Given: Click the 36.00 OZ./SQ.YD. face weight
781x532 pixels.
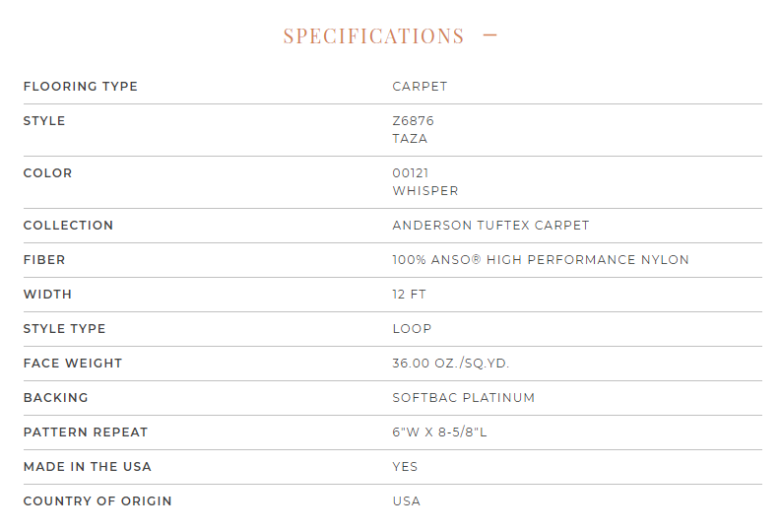Looking at the screenshot, I should point(450,364).
